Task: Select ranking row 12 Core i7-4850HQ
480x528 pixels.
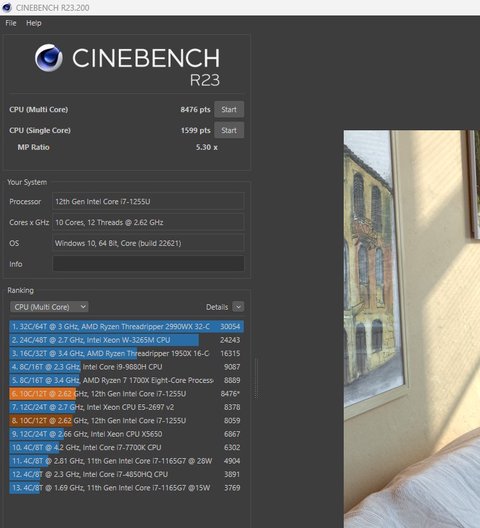Action: click(127, 474)
